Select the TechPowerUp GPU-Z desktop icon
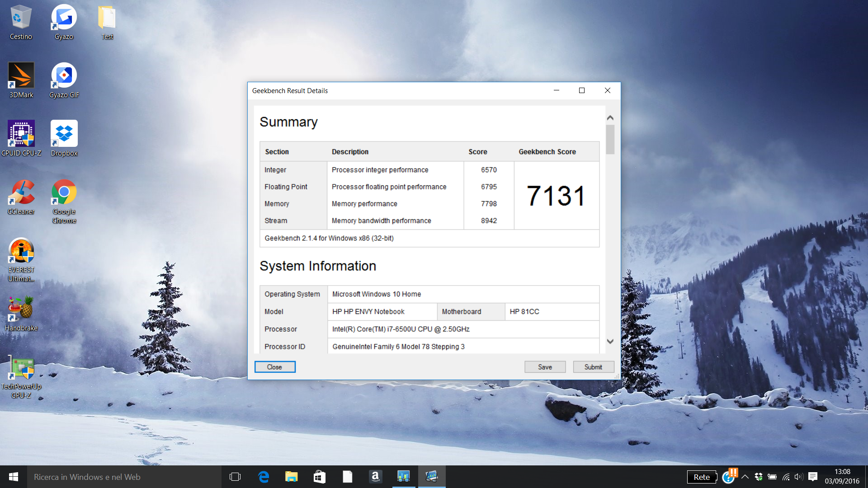 21,376
